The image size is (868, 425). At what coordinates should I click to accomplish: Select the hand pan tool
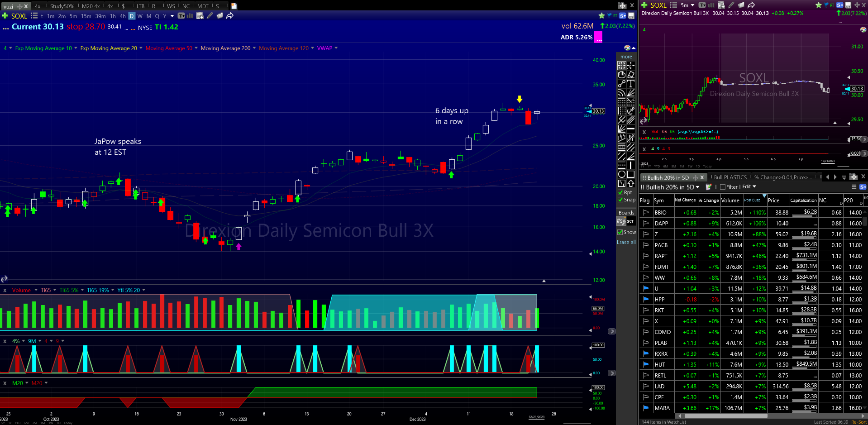coord(622,75)
